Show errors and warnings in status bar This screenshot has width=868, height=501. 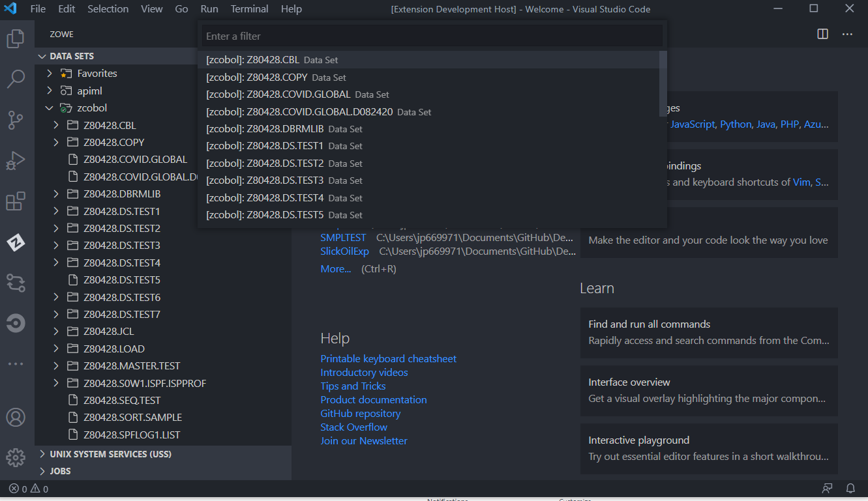[x=29, y=489]
